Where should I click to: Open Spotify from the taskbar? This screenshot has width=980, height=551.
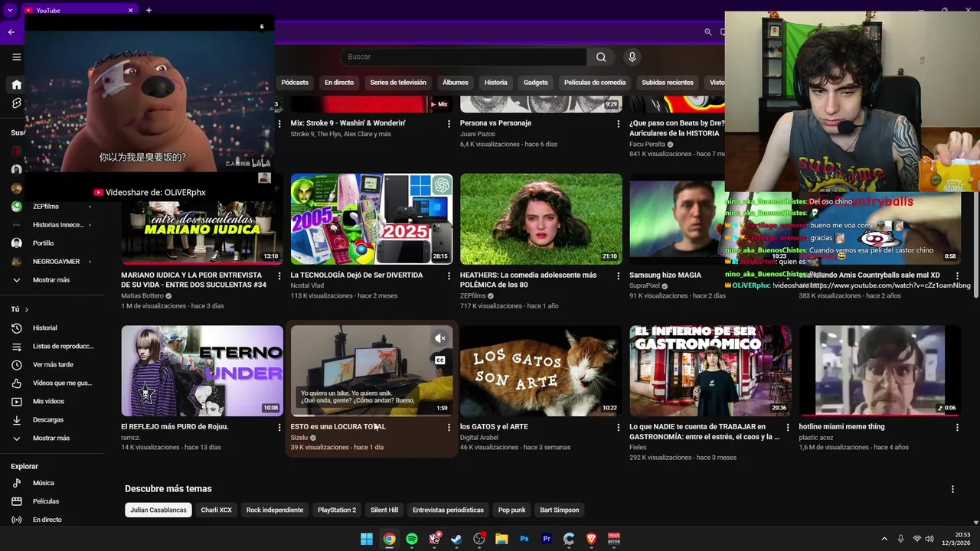click(412, 539)
